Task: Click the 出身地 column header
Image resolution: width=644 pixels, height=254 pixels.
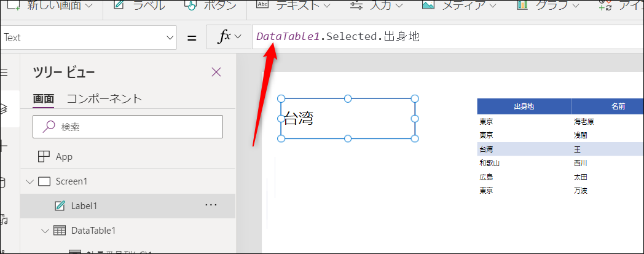Action: click(524, 106)
